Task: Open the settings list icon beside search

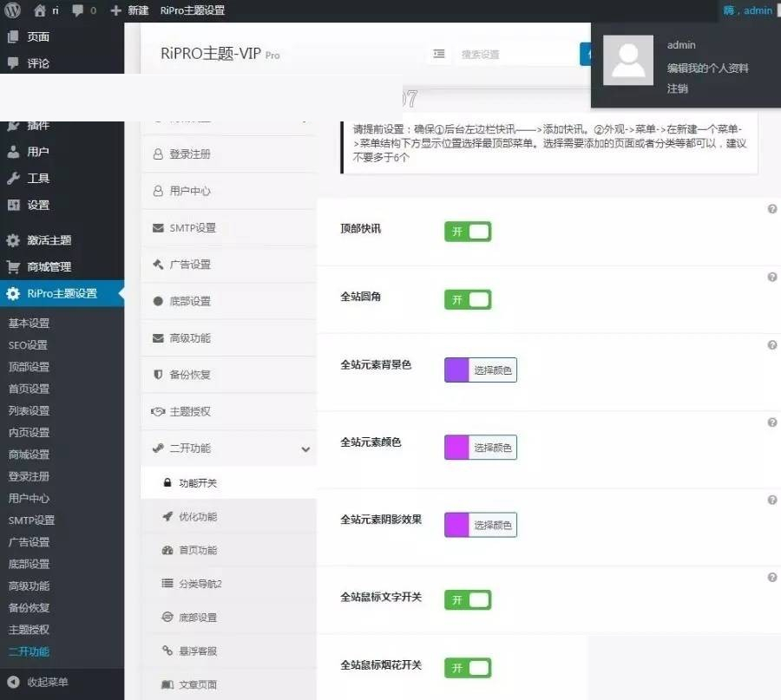Action: 439,53
